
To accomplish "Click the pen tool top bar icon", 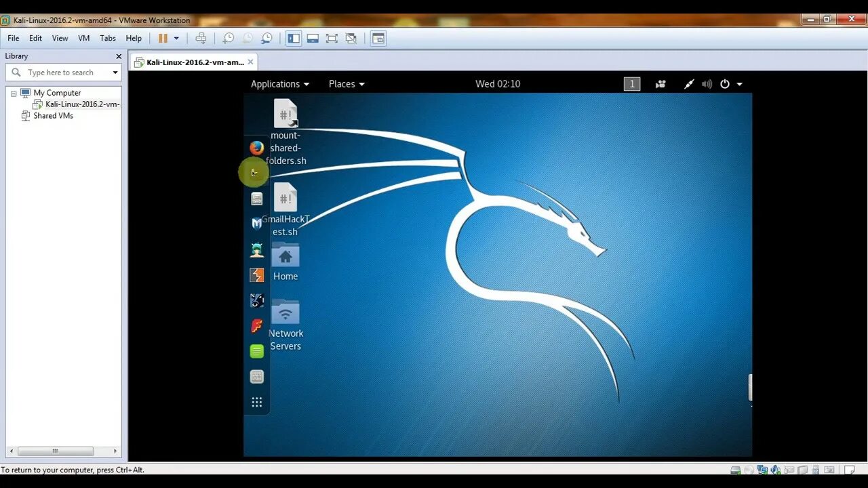I will (689, 84).
